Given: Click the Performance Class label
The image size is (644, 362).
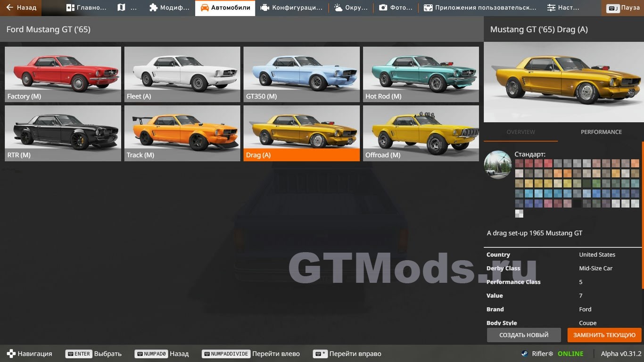Looking at the screenshot, I should click(513, 282).
